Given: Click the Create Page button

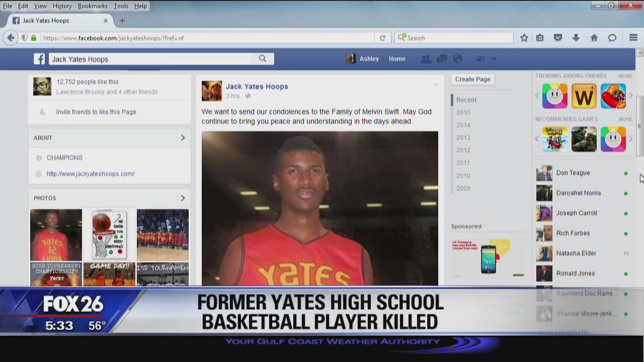Looking at the screenshot, I should pyautogui.click(x=472, y=79).
